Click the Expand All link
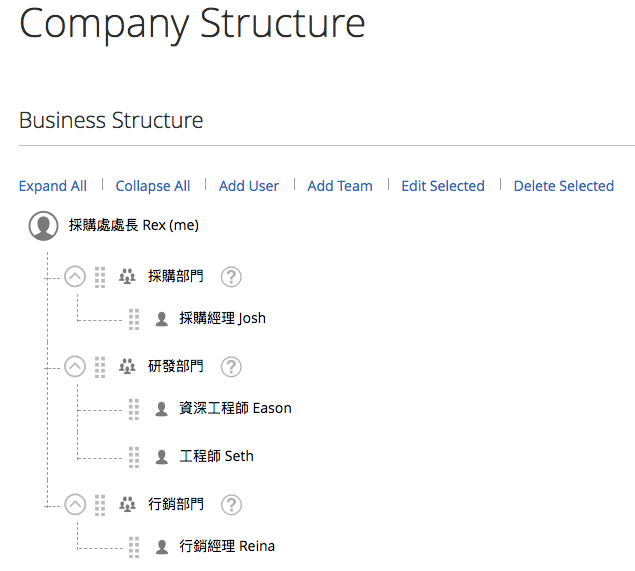 click(53, 186)
